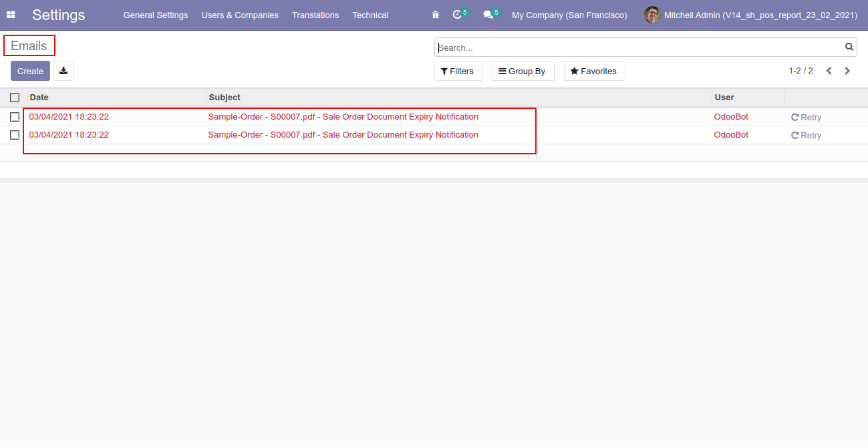Click the download export icon button

click(63, 71)
